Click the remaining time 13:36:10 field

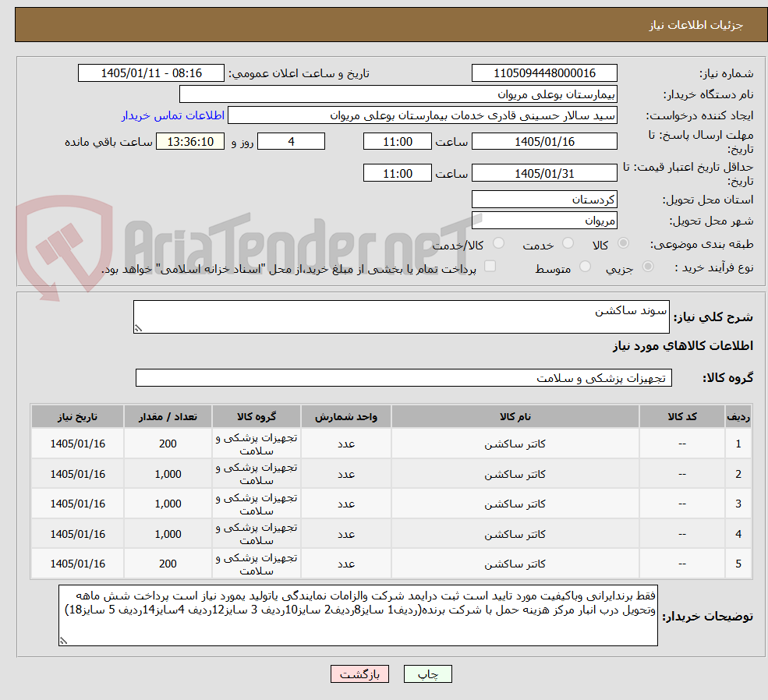pyautogui.click(x=190, y=141)
